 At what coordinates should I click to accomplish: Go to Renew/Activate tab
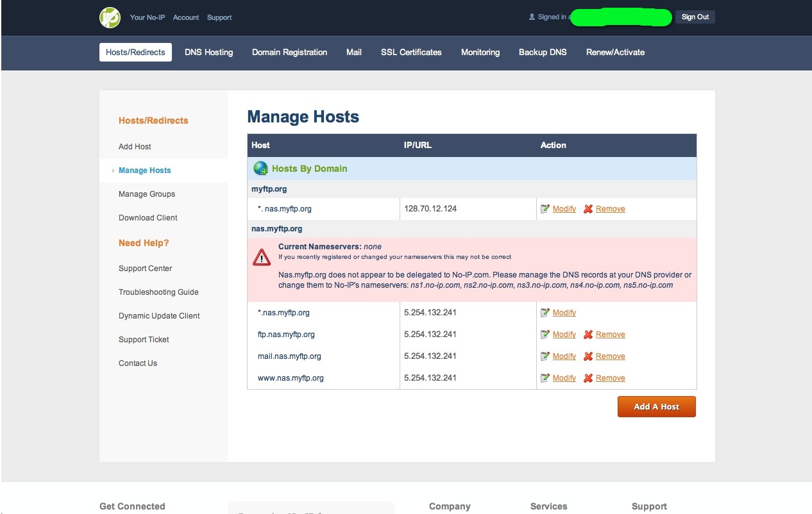(x=615, y=53)
